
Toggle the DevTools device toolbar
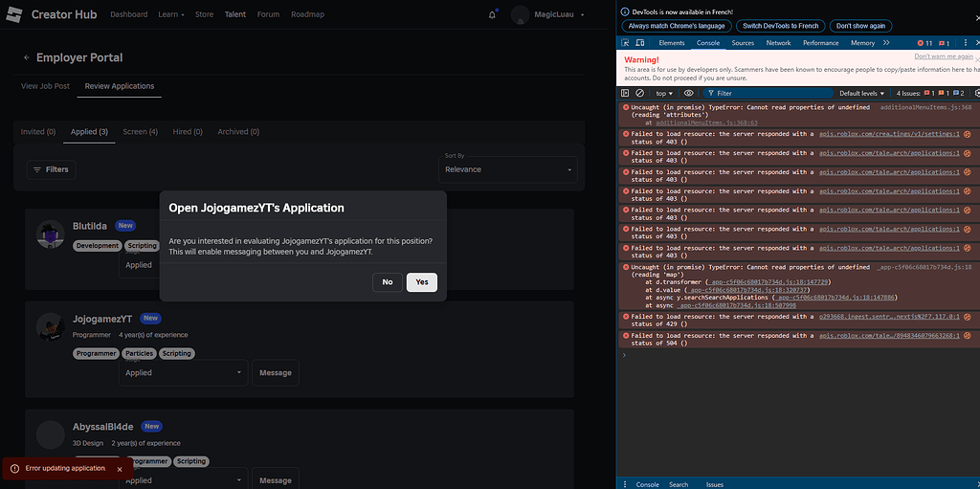coord(640,43)
